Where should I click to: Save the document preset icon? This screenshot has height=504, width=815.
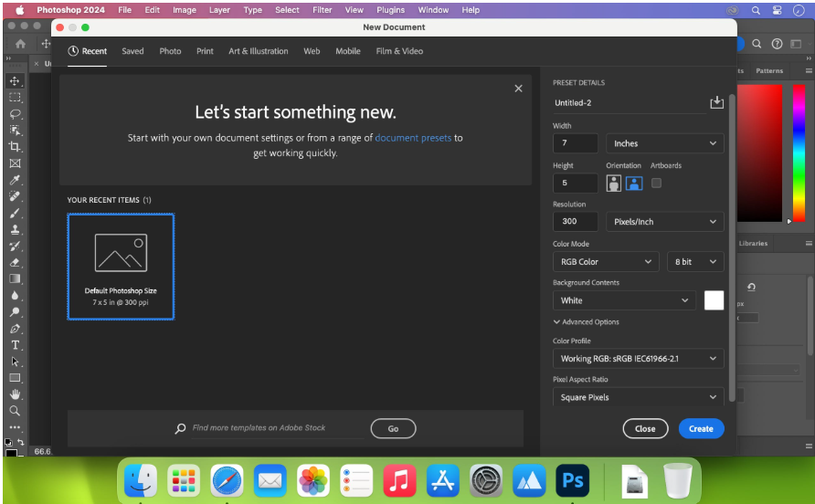click(716, 102)
